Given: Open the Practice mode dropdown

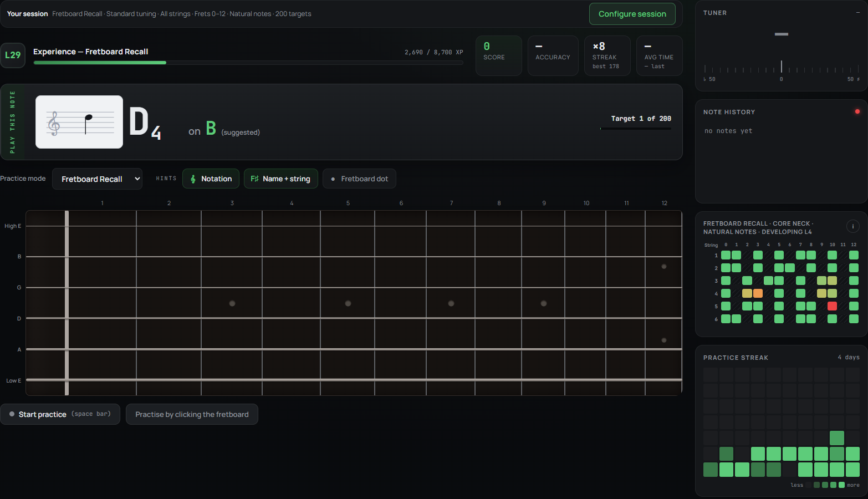Looking at the screenshot, I should [x=97, y=179].
